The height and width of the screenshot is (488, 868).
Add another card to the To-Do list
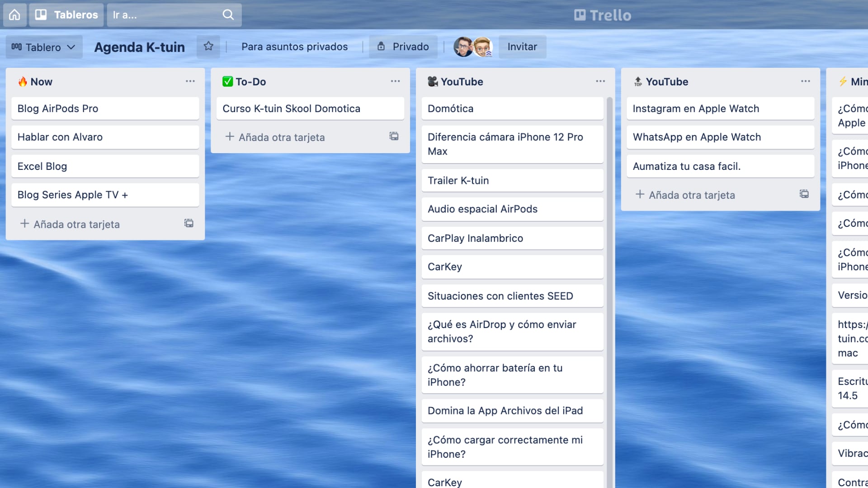275,137
